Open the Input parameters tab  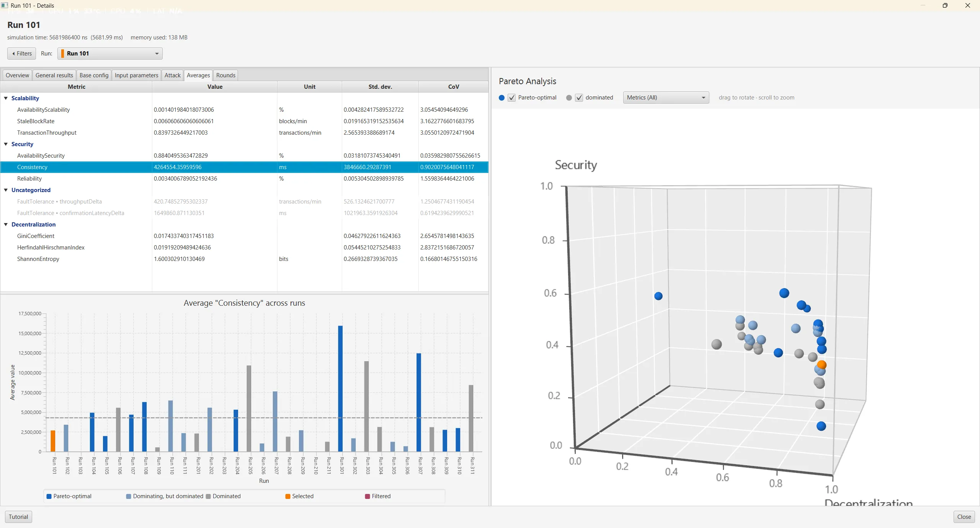(x=136, y=75)
